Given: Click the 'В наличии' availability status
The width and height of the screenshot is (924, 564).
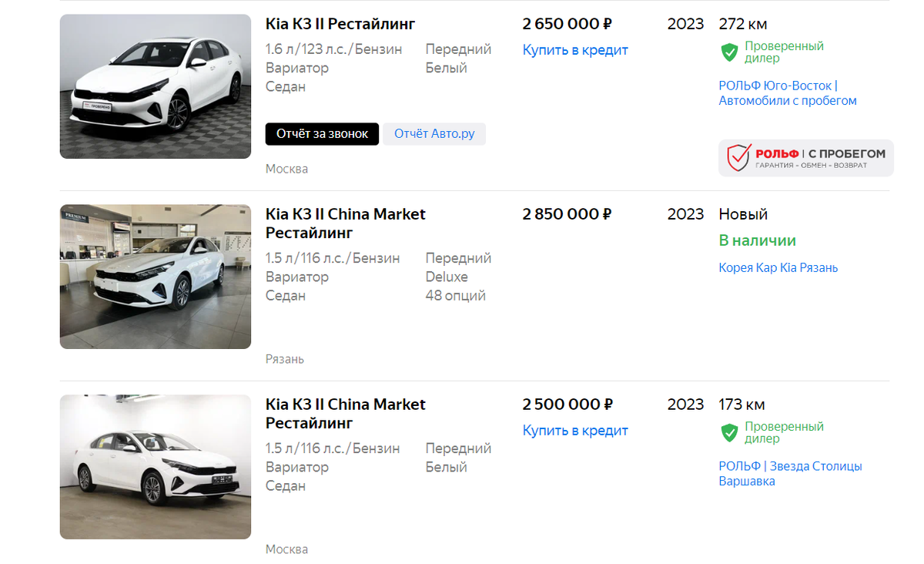Looking at the screenshot, I should click(x=757, y=240).
